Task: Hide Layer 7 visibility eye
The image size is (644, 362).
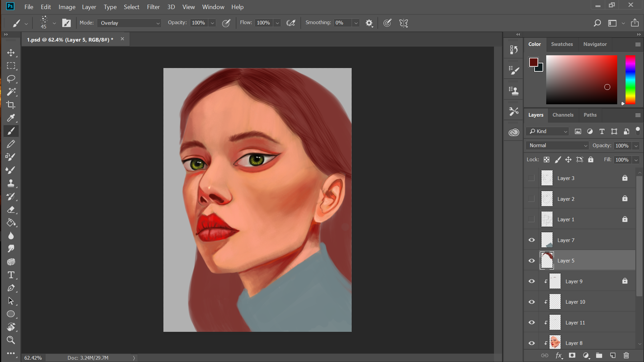Action: [531, 240]
